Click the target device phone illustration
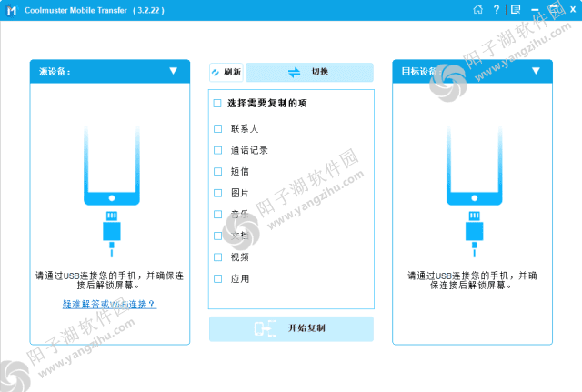 [475, 166]
